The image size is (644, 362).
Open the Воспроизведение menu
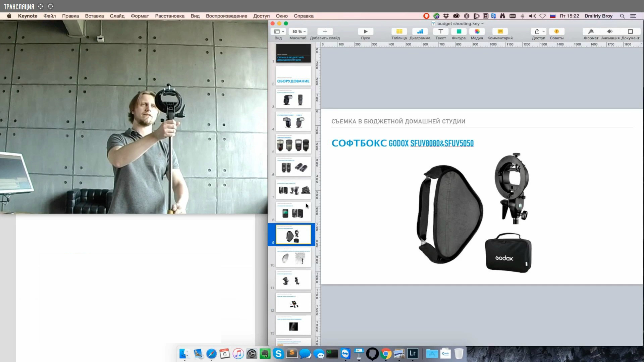226,16
